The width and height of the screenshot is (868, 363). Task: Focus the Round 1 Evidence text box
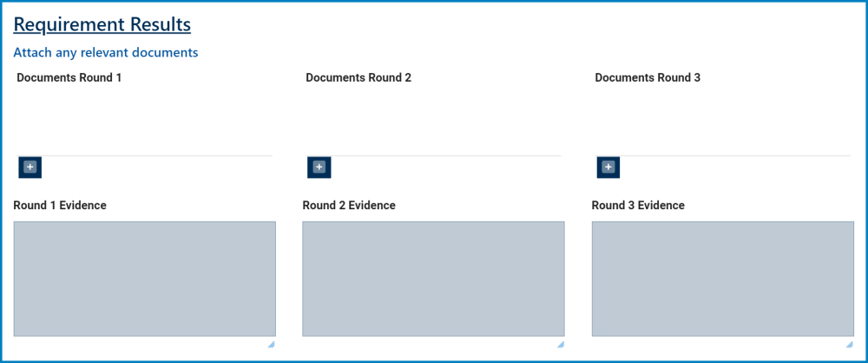[144, 278]
